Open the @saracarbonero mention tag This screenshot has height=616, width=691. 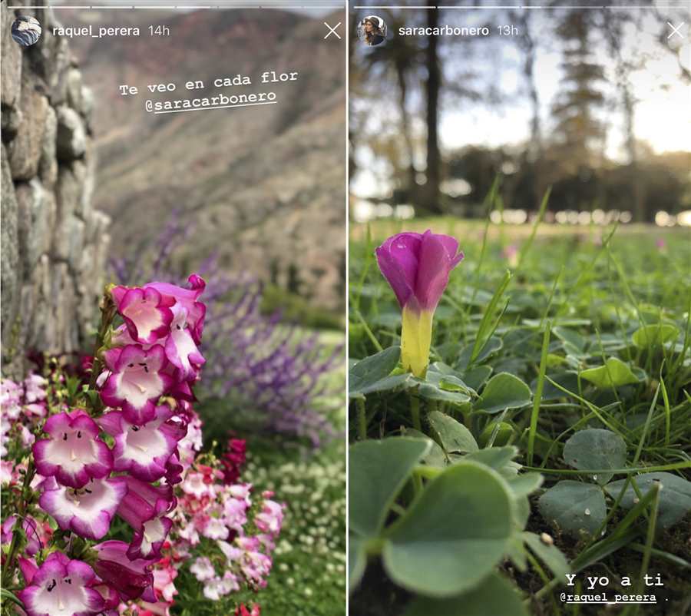pos(210,102)
